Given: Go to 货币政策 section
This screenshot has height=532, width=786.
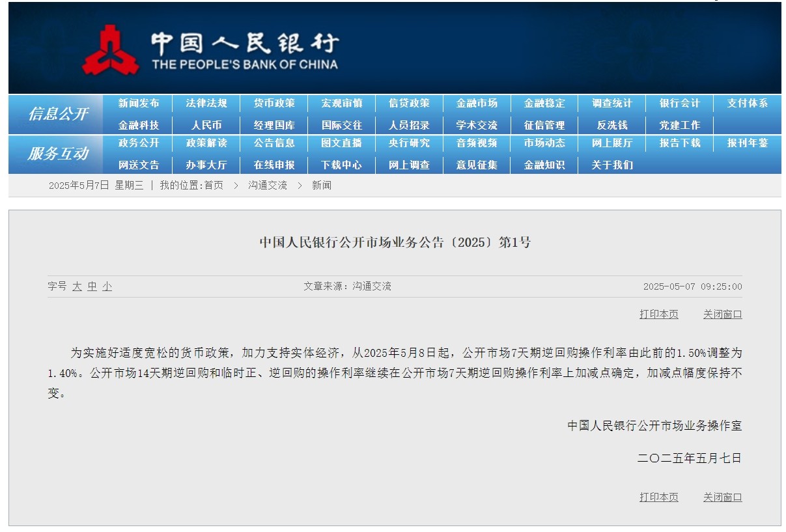Looking at the screenshot, I should [x=274, y=104].
